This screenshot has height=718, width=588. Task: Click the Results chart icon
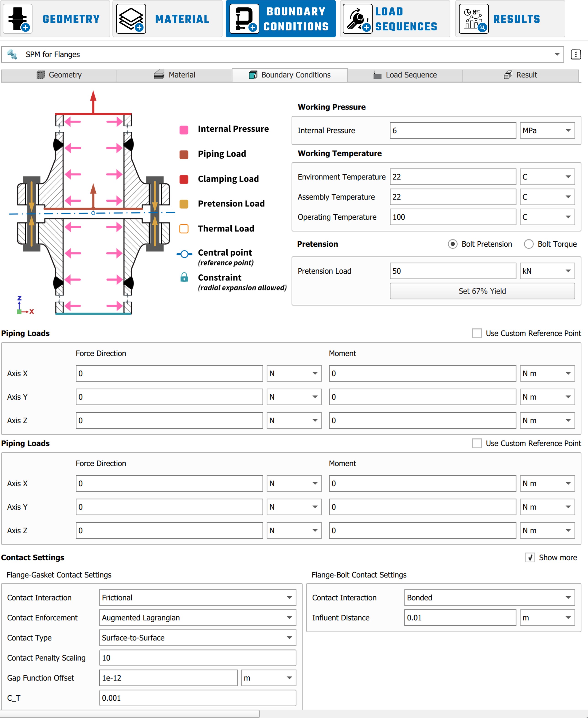474,19
